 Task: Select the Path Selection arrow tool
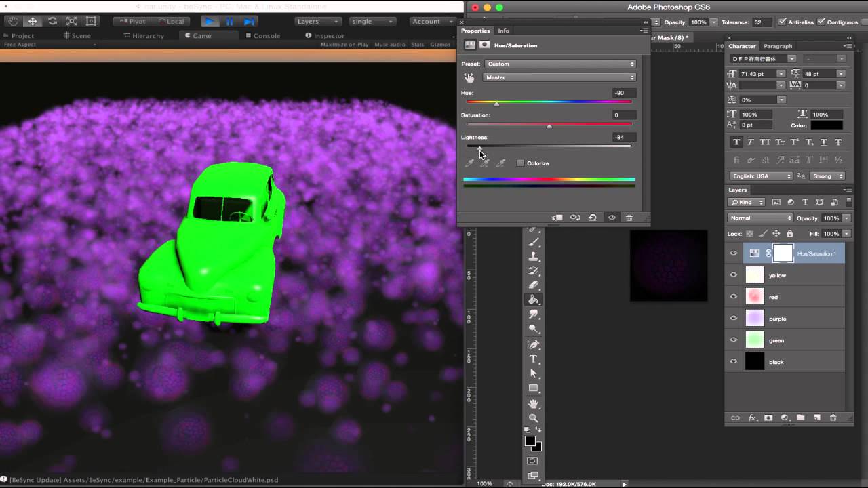534,373
